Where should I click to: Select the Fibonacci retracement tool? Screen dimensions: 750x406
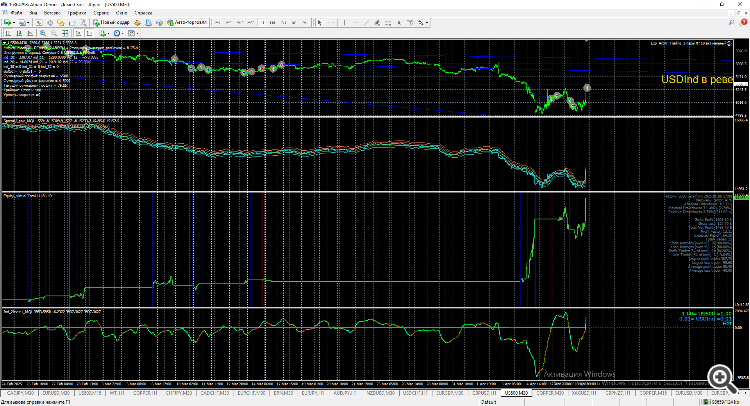[388, 22]
